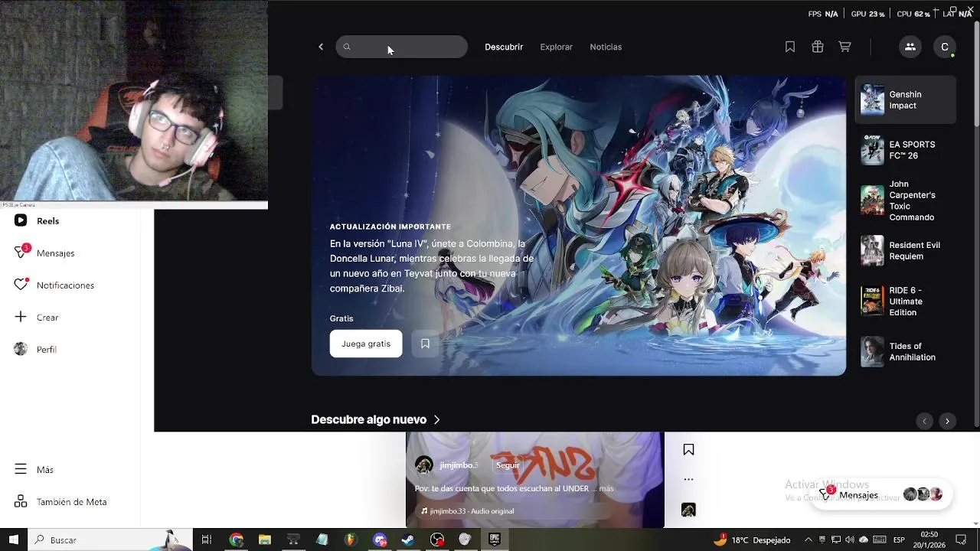Screen dimensions: 980x551
Task: Select Resident Evil Requiem entry
Action: (906, 251)
